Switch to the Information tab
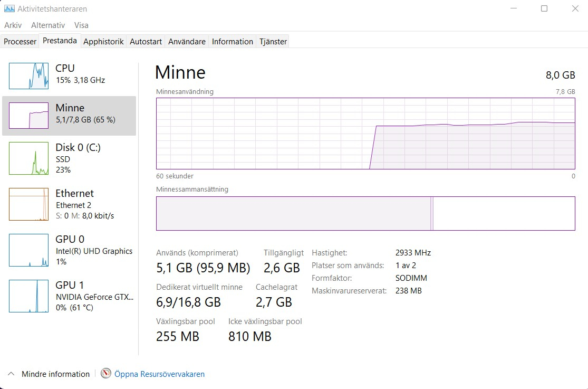The width and height of the screenshot is (588, 389). point(233,41)
